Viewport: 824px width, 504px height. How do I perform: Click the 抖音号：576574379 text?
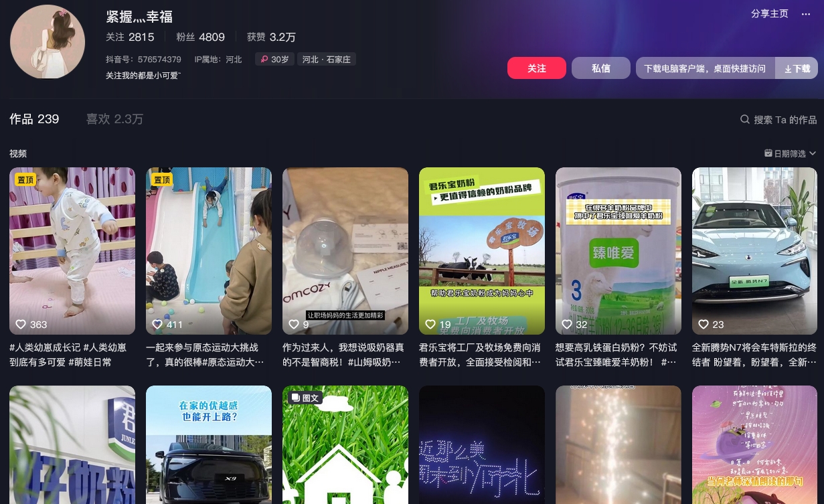tap(143, 60)
